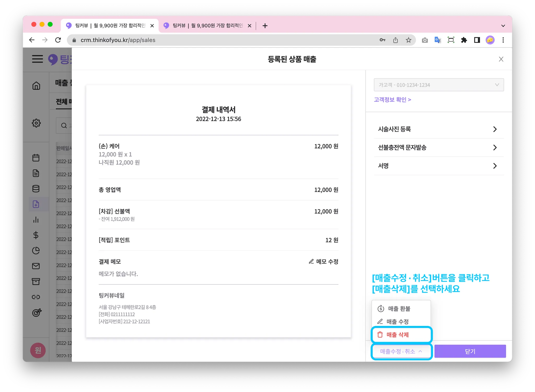Click the pie chart sidebar icon
Viewport: 535px width, 392px height.
(x=36, y=251)
